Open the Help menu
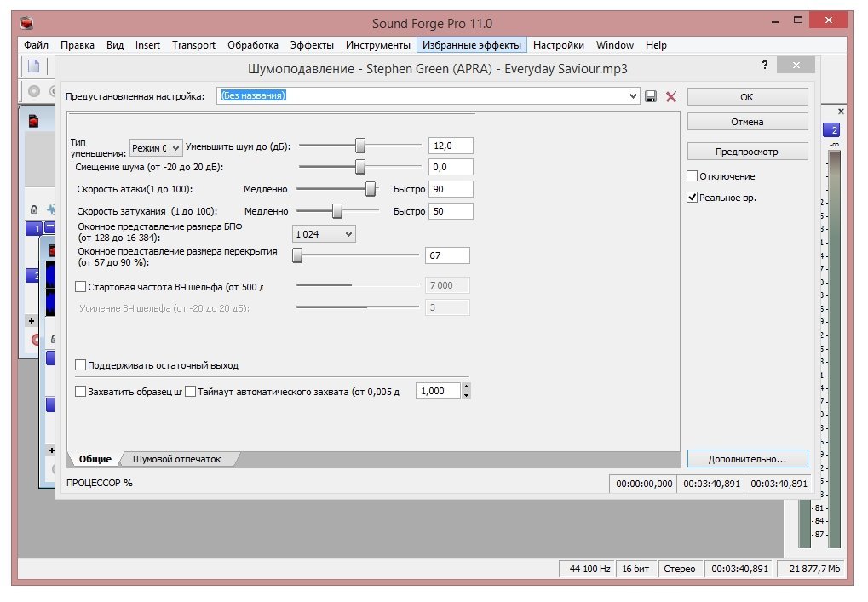 (x=656, y=45)
